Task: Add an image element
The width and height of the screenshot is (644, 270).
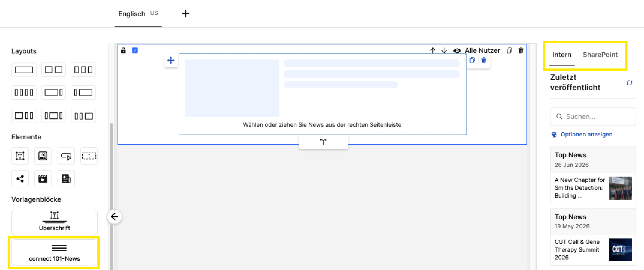Action: pyautogui.click(x=43, y=156)
